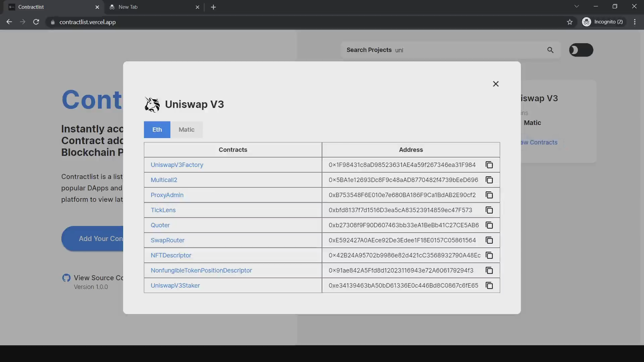Open the TickLens contract link
Viewport: 644px width, 362px height.
point(163,210)
